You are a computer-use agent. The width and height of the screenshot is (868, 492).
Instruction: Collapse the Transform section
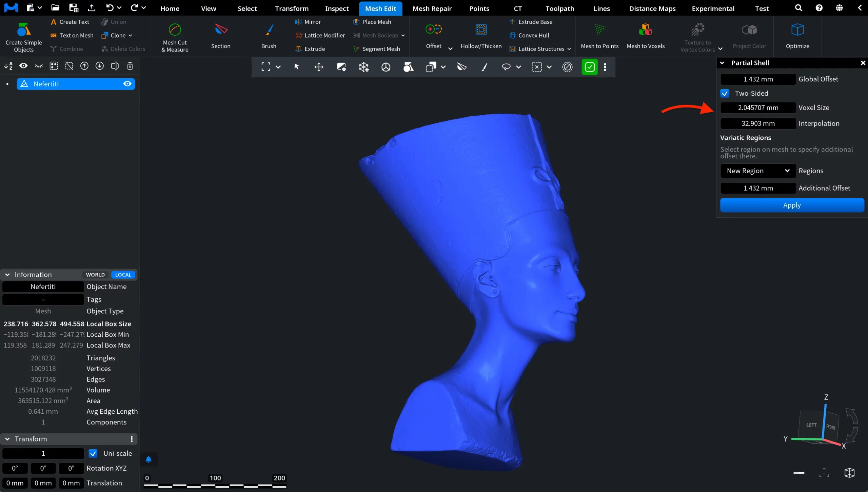click(7, 439)
